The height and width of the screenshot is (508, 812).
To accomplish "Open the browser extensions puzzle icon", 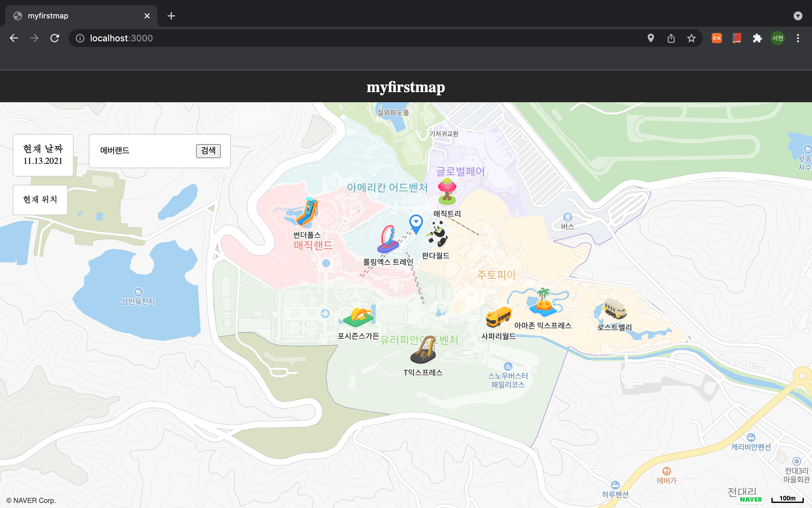I will [757, 38].
